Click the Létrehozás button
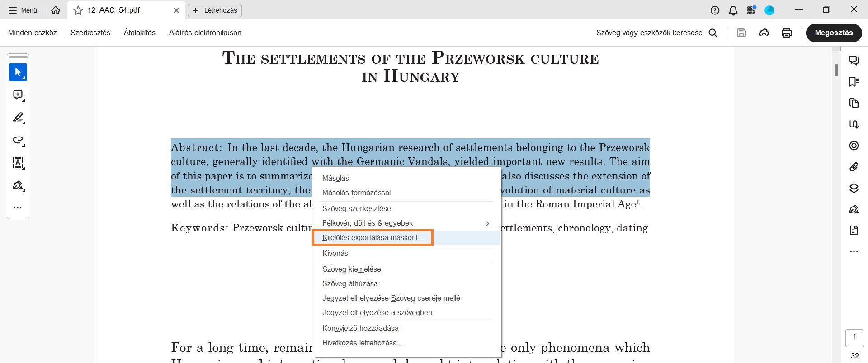 pyautogui.click(x=215, y=10)
